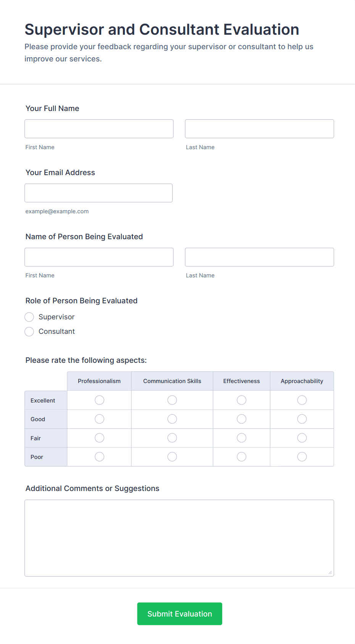This screenshot has height=644, width=355.
Task: Select the Consultant role radio button
Action: tap(29, 331)
